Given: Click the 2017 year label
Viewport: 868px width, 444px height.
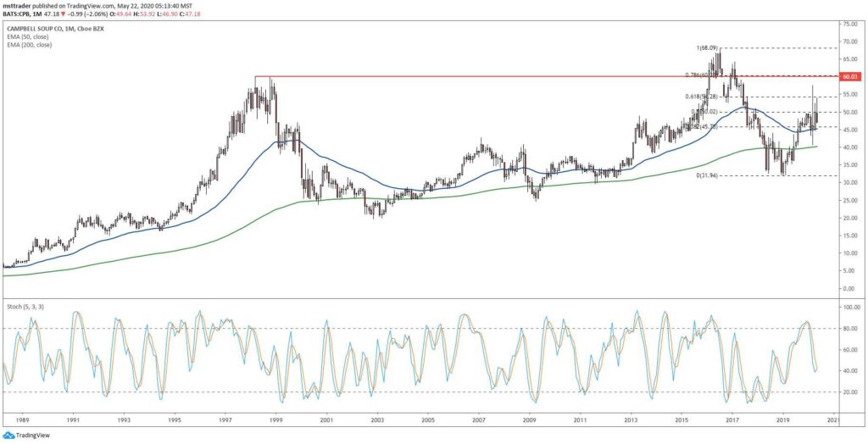Looking at the screenshot, I should pyautogui.click(x=732, y=421).
